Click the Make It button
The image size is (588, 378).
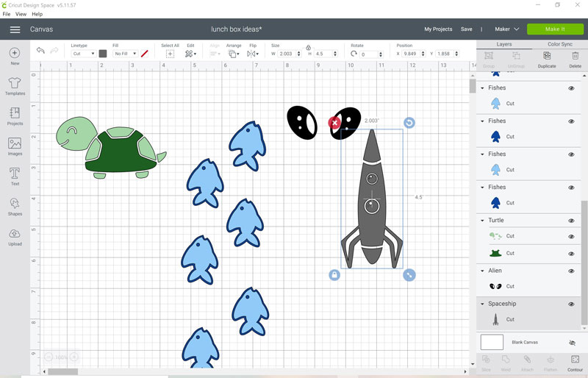[555, 29]
